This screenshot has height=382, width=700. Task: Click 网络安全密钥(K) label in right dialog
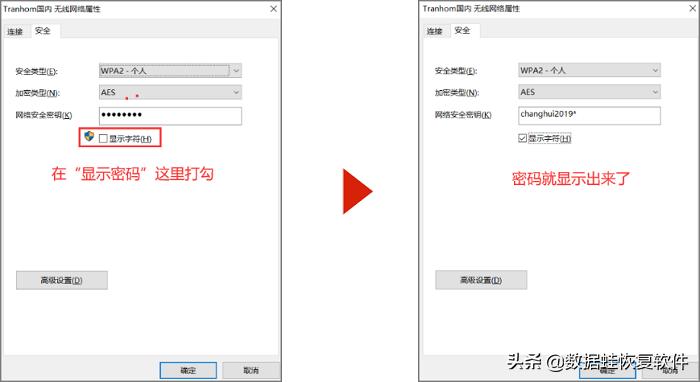(x=463, y=115)
